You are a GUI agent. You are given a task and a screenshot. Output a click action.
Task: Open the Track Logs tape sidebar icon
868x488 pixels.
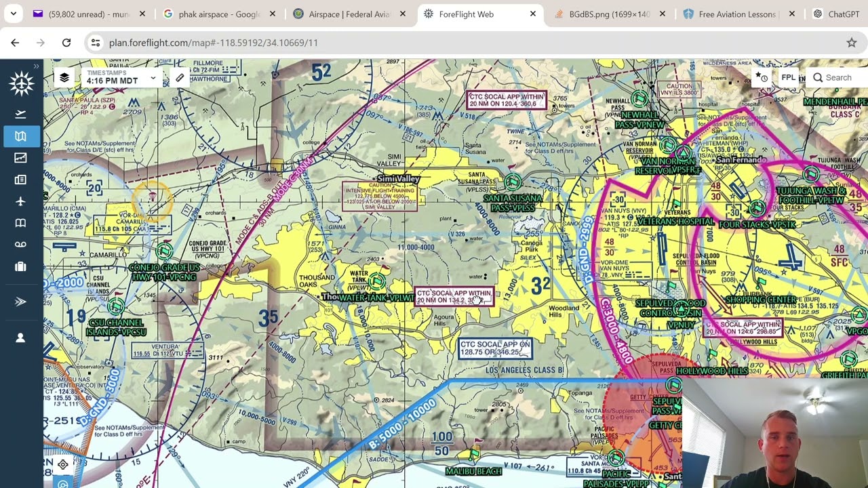tap(20, 245)
